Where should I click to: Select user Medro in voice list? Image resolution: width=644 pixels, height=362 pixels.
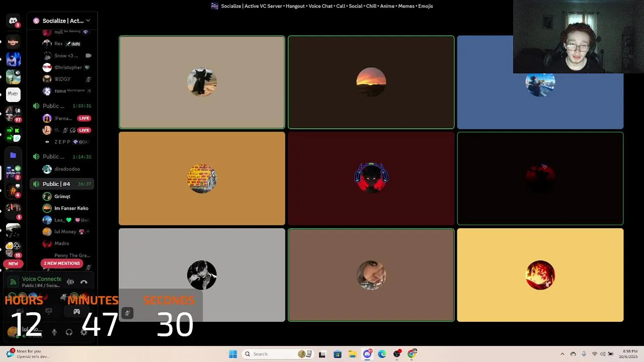[66, 243]
